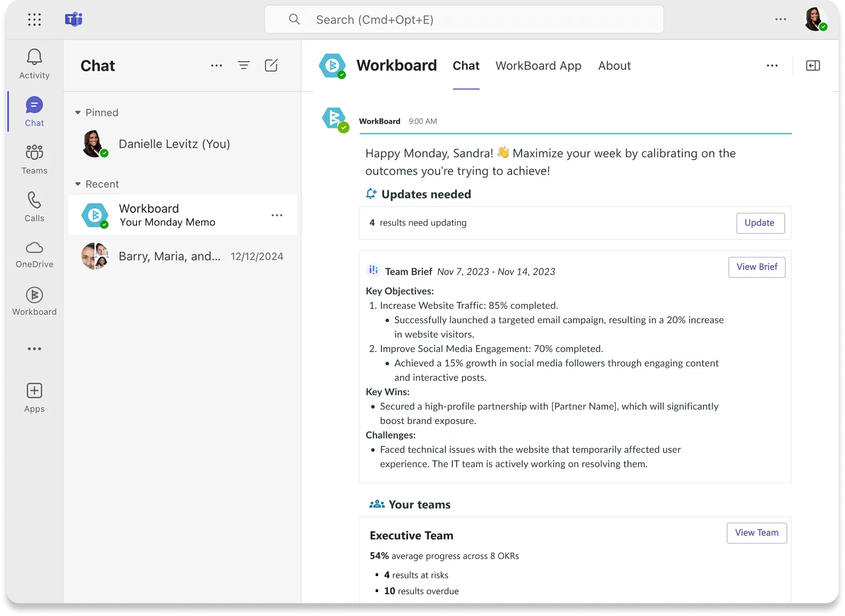Collapse the Pinned chats section

[x=78, y=113]
